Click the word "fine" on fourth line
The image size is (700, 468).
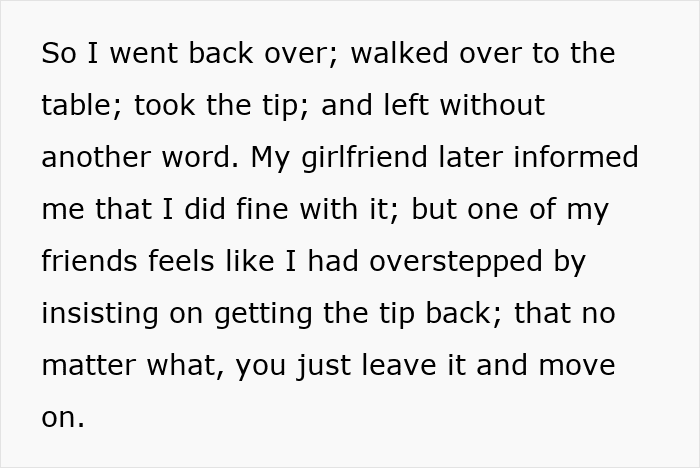(x=262, y=209)
